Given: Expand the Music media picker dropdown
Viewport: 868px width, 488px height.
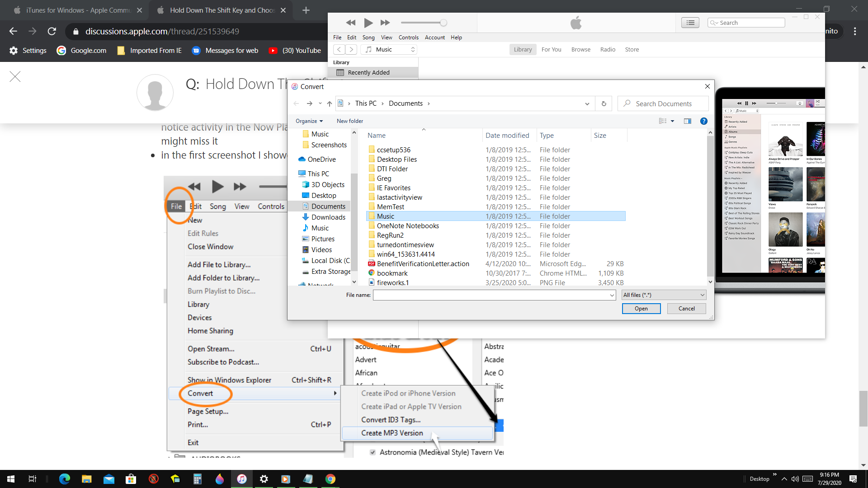Looking at the screenshot, I should pyautogui.click(x=391, y=50).
